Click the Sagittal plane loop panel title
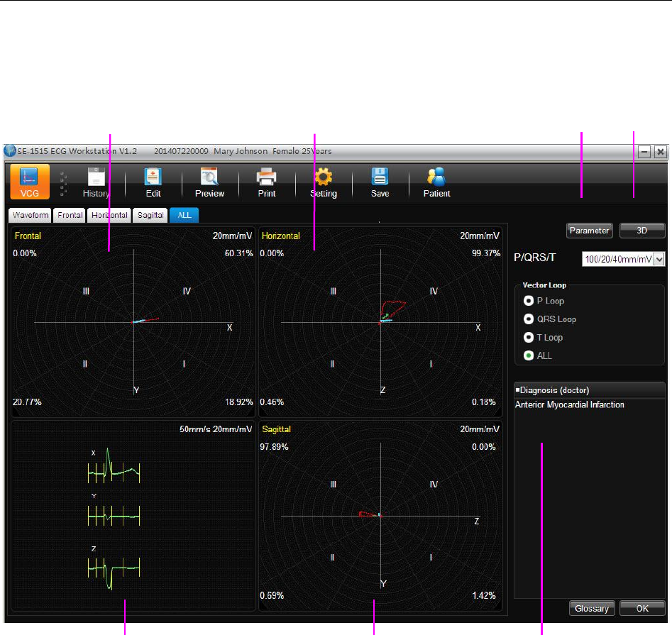 (x=277, y=429)
